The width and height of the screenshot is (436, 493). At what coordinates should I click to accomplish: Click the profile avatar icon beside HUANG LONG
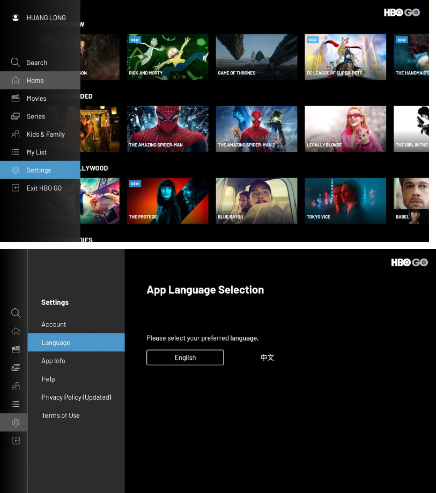[15, 17]
